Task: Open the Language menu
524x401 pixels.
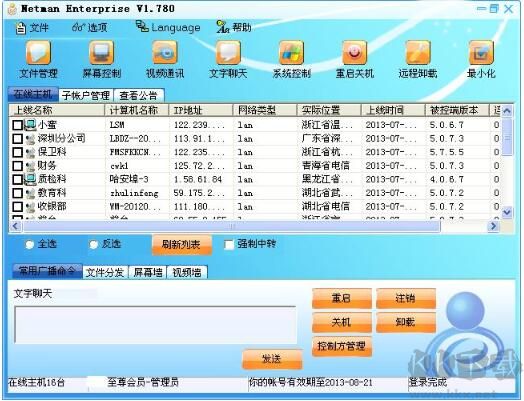Action: pyautogui.click(x=168, y=27)
